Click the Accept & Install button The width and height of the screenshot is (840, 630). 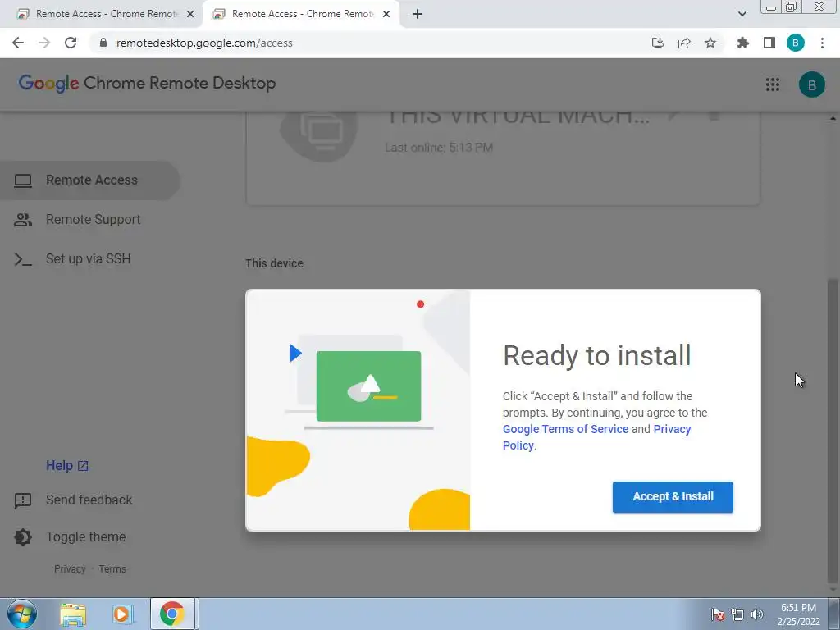(673, 496)
